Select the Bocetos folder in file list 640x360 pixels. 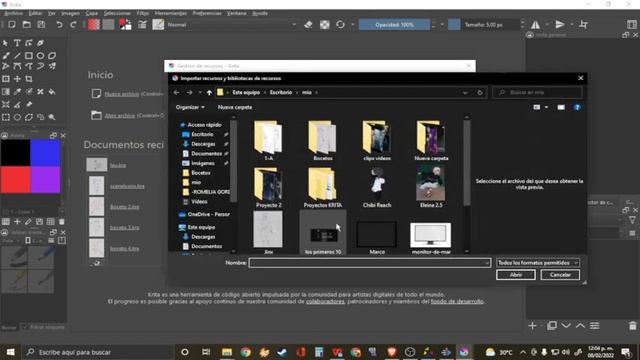(x=322, y=140)
